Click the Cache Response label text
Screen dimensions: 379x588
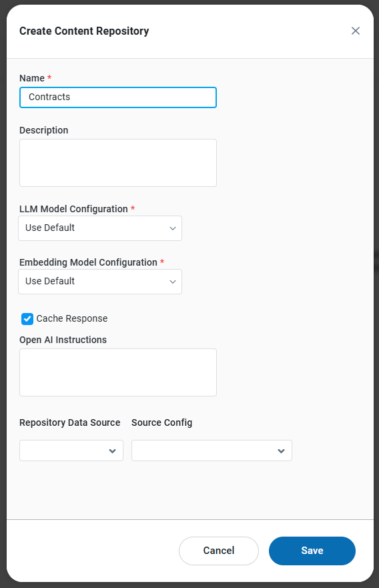72,318
